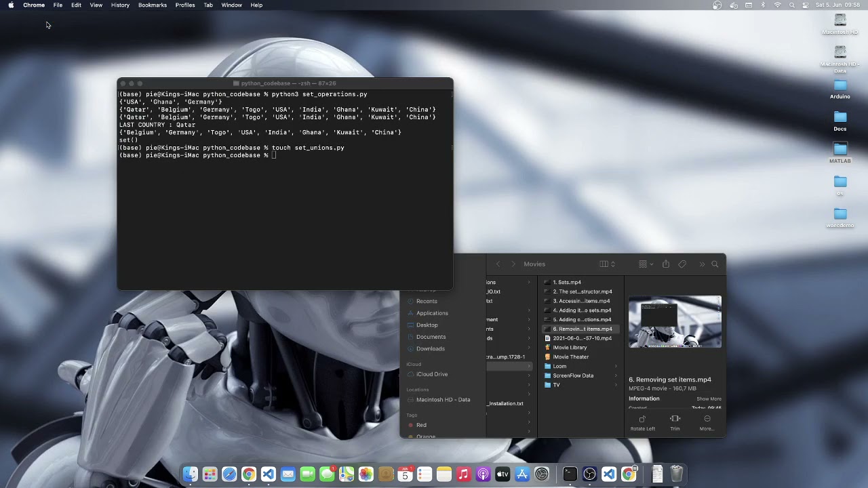Select the Downloads item in Finder sidebar
The image size is (868, 488).
click(x=430, y=348)
